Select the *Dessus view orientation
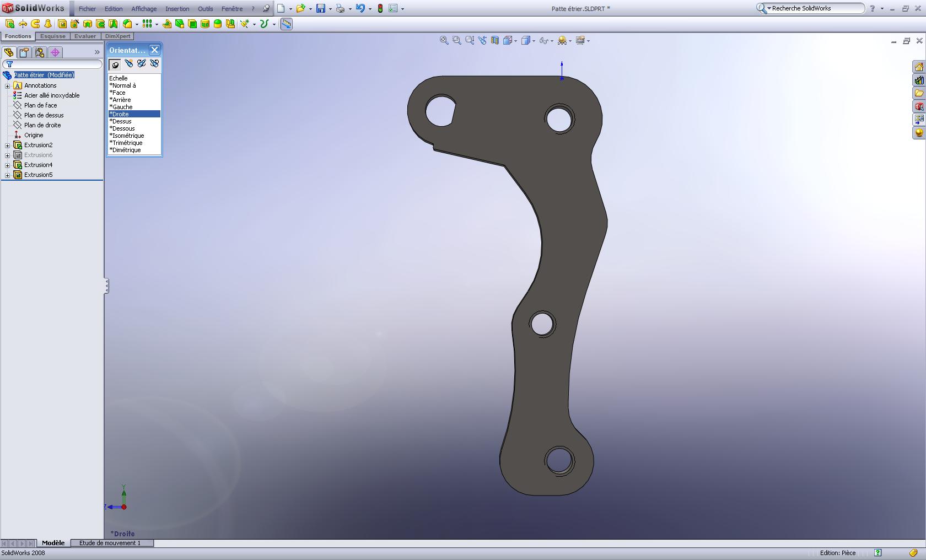The height and width of the screenshot is (560, 926). [x=120, y=121]
